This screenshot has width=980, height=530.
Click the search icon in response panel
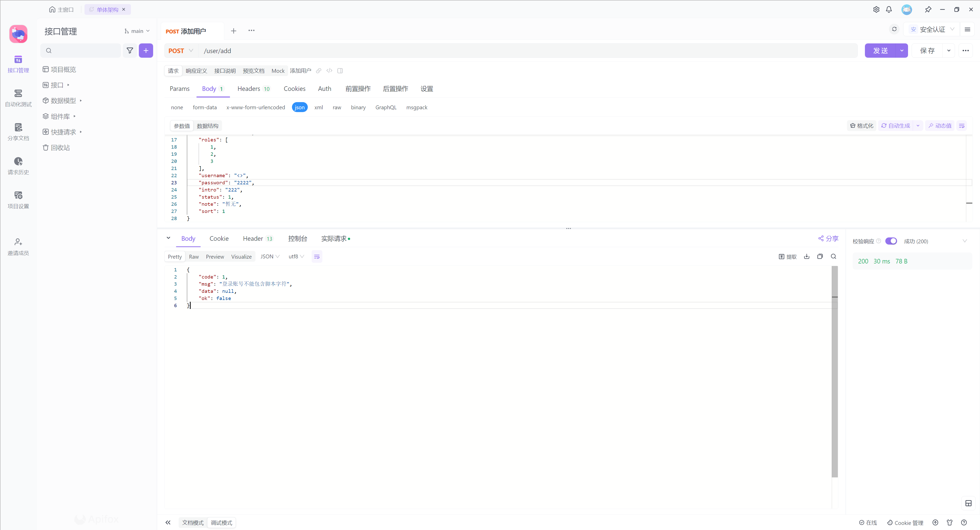(x=834, y=256)
